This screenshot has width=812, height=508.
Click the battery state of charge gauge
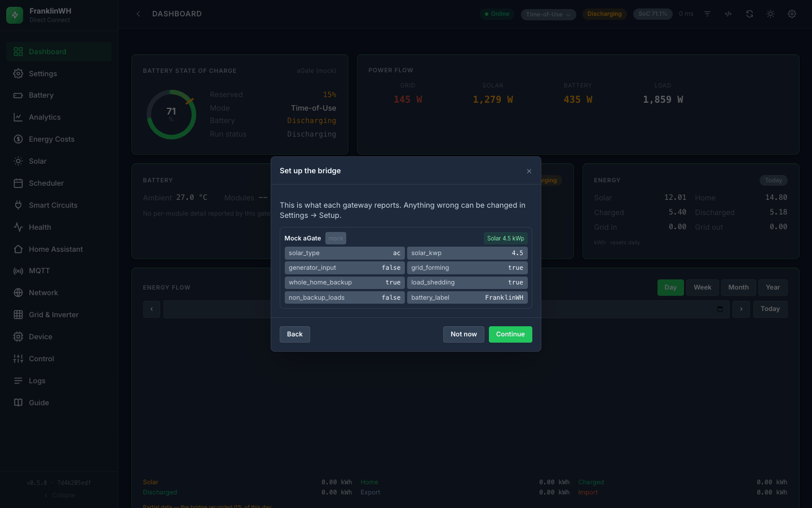click(x=171, y=115)
